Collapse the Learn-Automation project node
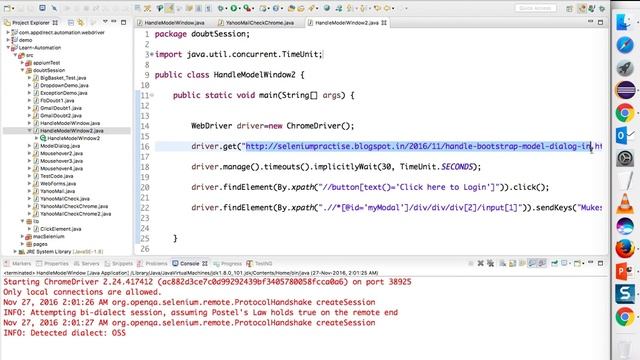Image resolution: width=640 pixels, height=360 pixels. pyautogui.click(x=8, y=47)
